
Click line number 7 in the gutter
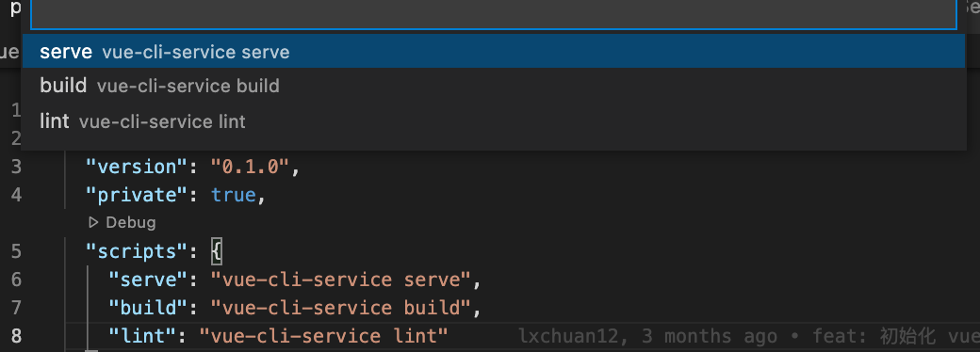[16, 308]
